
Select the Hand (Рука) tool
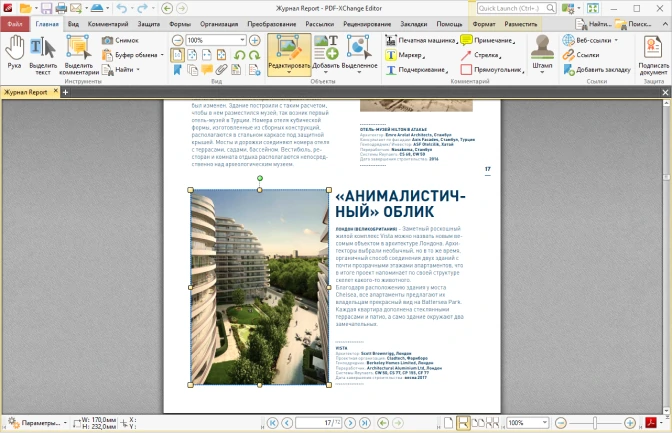click(15, 53)
